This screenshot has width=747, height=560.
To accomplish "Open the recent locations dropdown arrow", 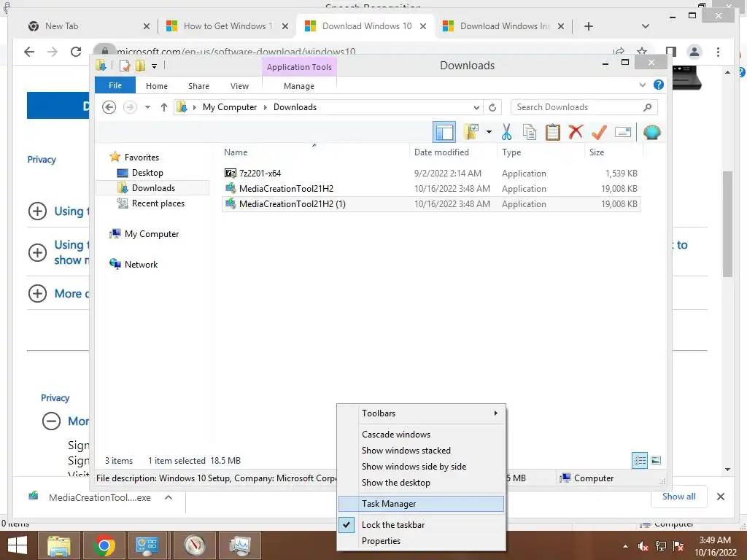I will tap(147, 107).
